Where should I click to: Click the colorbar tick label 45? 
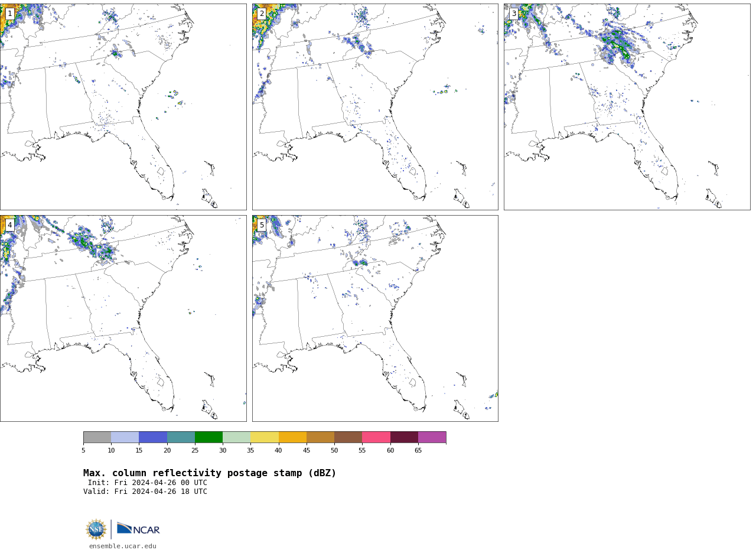307,451
